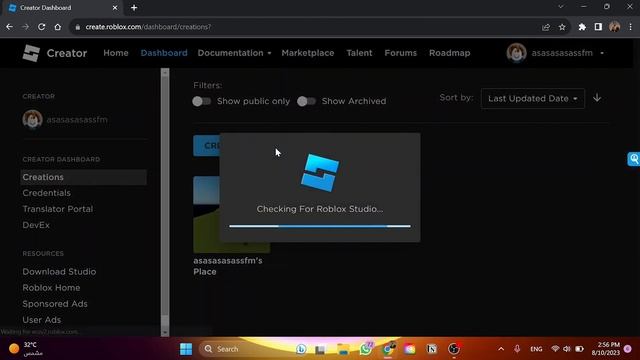Click the partially hidden Create button
The image size is (640, 360).
207,145
